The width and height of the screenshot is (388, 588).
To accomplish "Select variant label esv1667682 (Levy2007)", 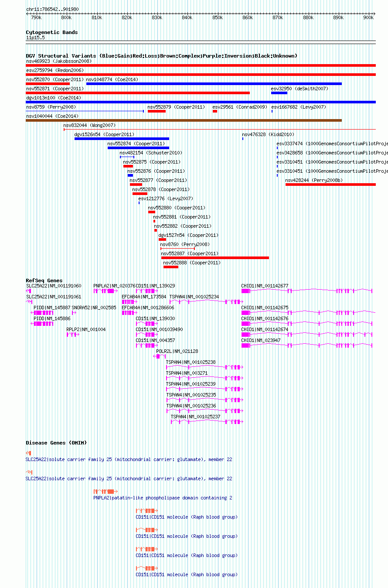I will 299,107.
